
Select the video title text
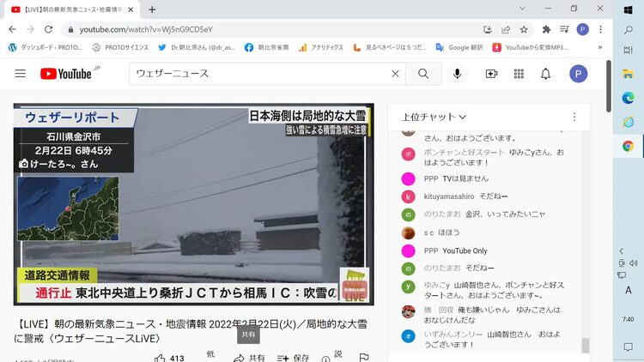190,331
